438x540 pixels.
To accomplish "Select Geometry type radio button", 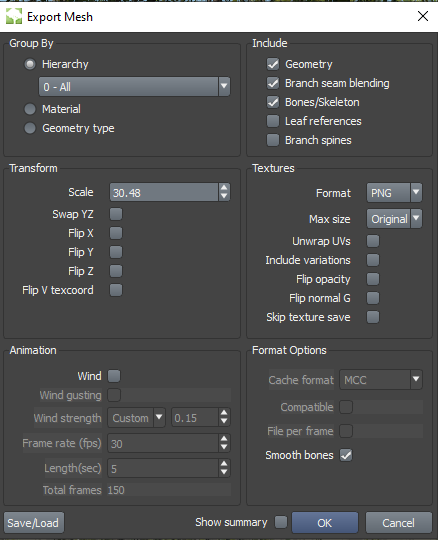I will pyautogui.click(x=30, y=128).
